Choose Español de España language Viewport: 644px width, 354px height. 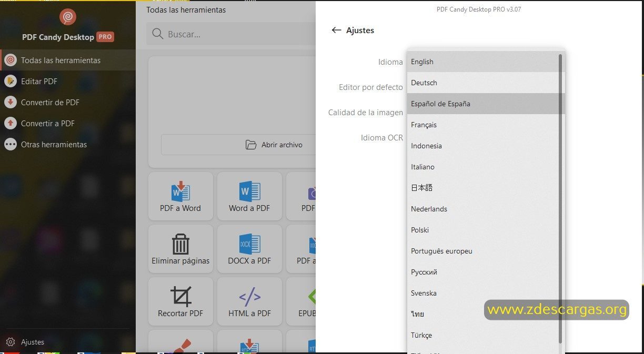pos(482,104)
